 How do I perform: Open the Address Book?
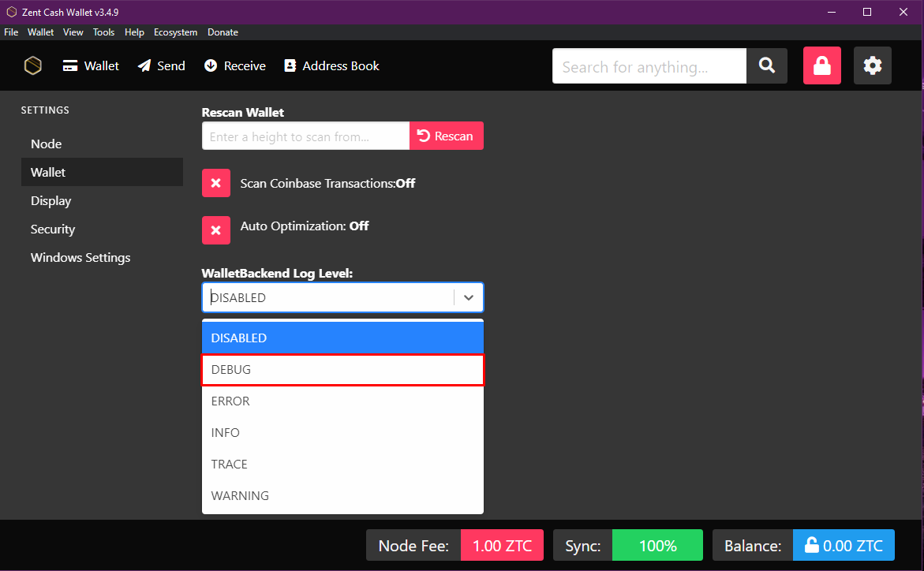coord(331,66)
